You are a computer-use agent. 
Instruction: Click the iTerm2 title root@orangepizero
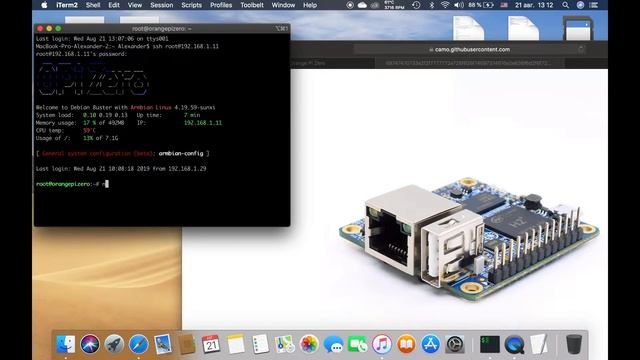[x=162, y=29]
